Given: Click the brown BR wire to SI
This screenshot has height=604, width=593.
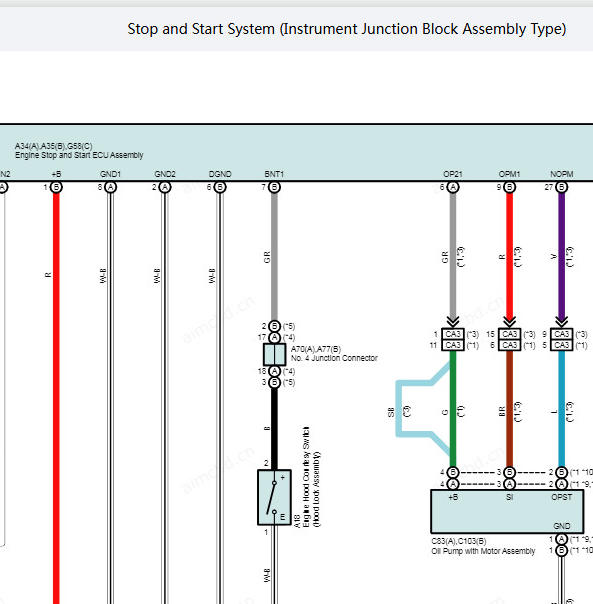Looking at the screenshot, I should coord(509,408).
